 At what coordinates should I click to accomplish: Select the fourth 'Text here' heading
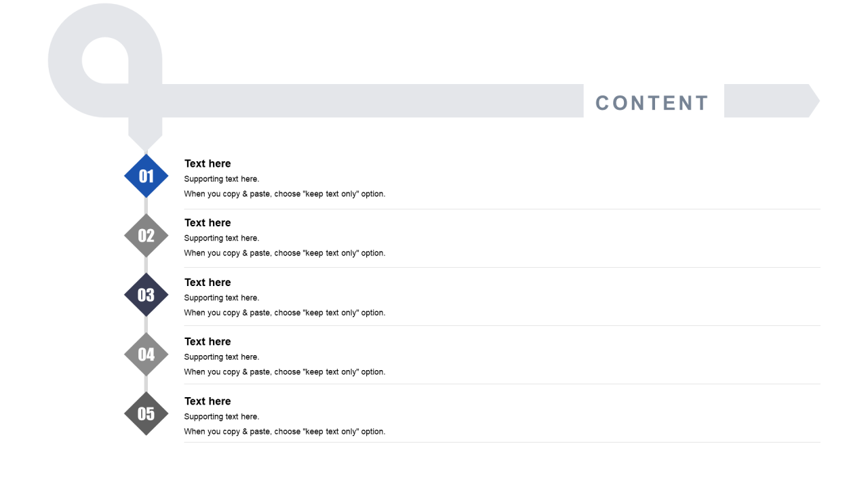point(208,342)
